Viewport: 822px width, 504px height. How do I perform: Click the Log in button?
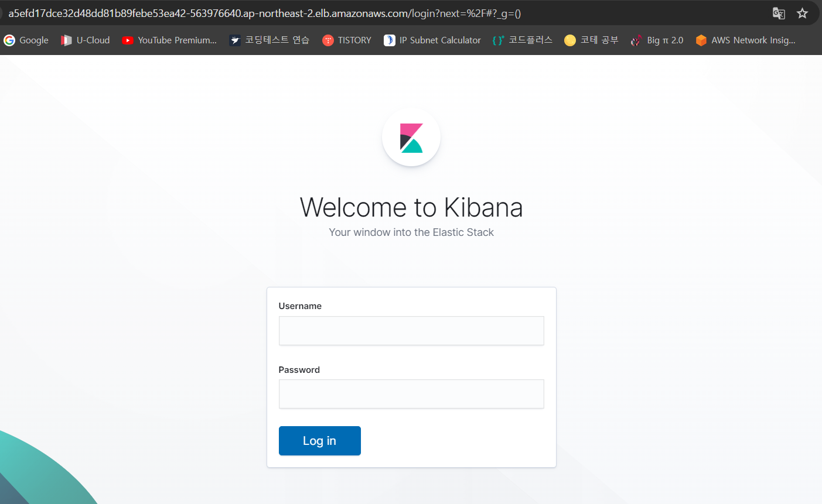pos(320,441)
